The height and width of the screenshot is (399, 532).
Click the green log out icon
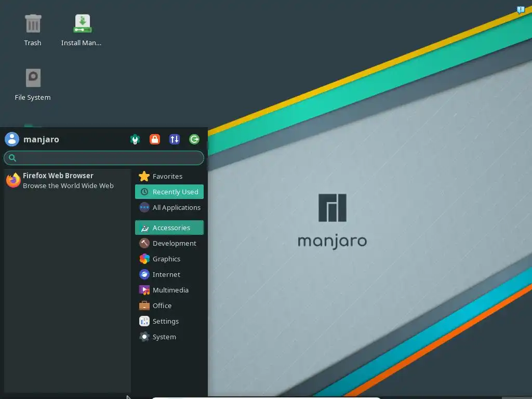coord(194,139)
